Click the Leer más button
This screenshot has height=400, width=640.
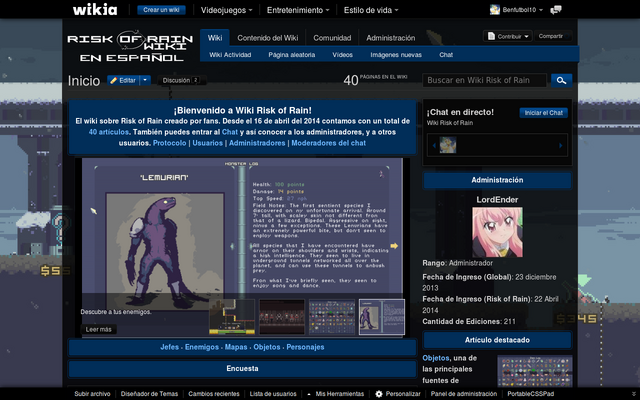click(98, 329)
